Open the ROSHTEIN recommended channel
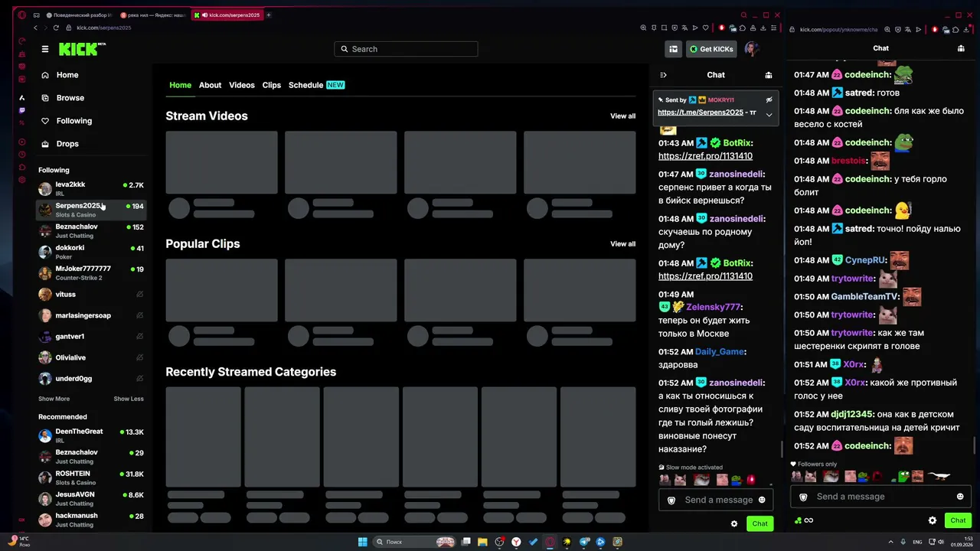Screen dimensions: 980x551 click(92, 478)
